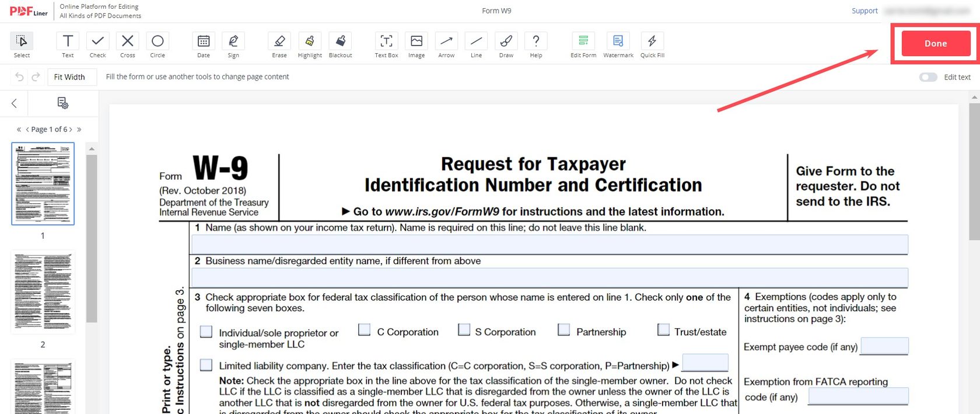Image resolution: width=980 pixels, height=414 pixels.
Task: Open the Help tool
Action: click(x=536, y=45)
